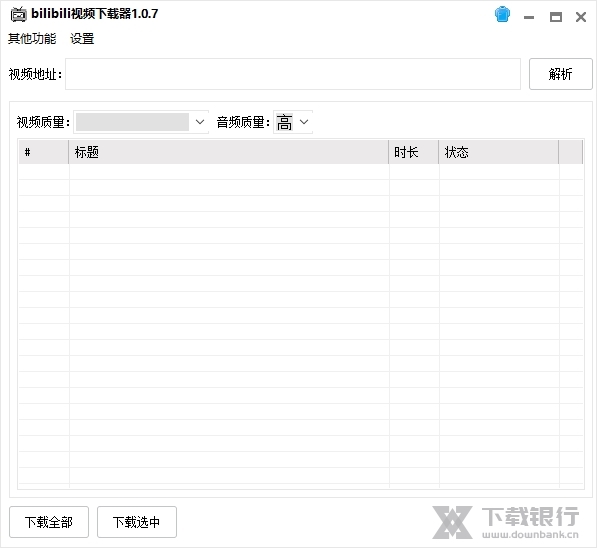Minimize the downloader window
The height and width of the screenshot is (548, 597).
(x=529, y=17)
